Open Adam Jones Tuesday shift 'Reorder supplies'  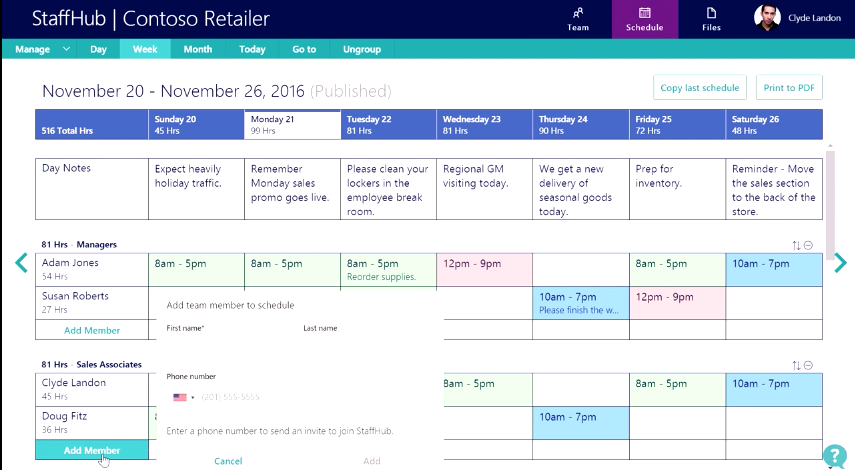388,269
